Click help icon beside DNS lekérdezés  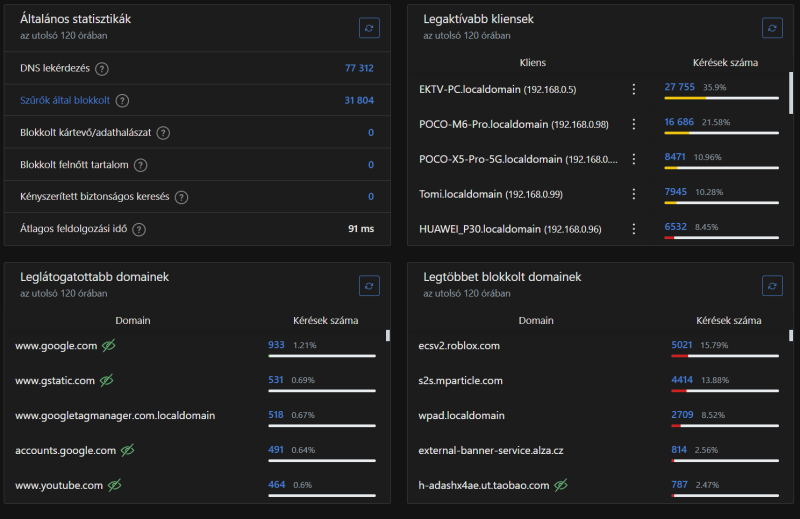tap(102, 69)
